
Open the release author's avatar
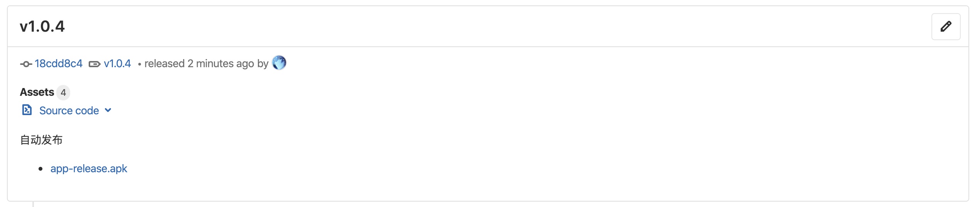click(x=279, y=63)
